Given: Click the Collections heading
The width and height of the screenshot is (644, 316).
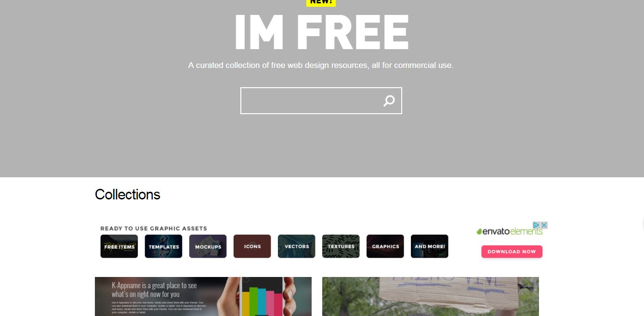Looking at the screenshot, I should [x=128, y=195].
